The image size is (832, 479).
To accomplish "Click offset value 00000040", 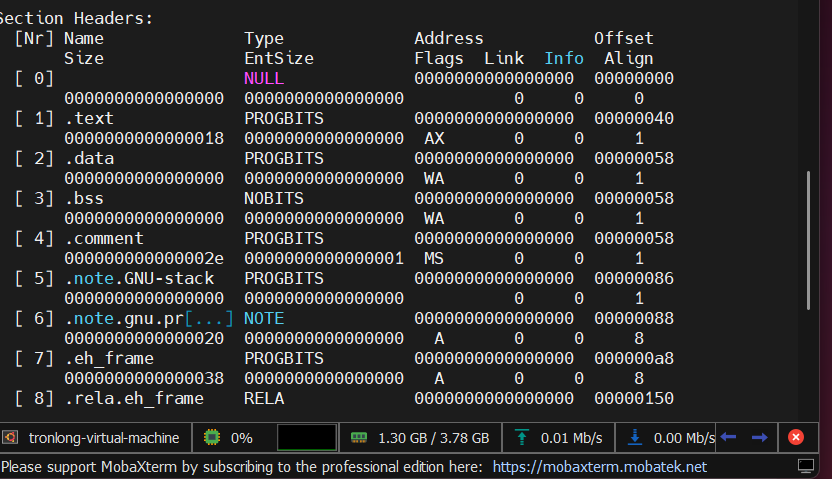I will pos(634,118).
